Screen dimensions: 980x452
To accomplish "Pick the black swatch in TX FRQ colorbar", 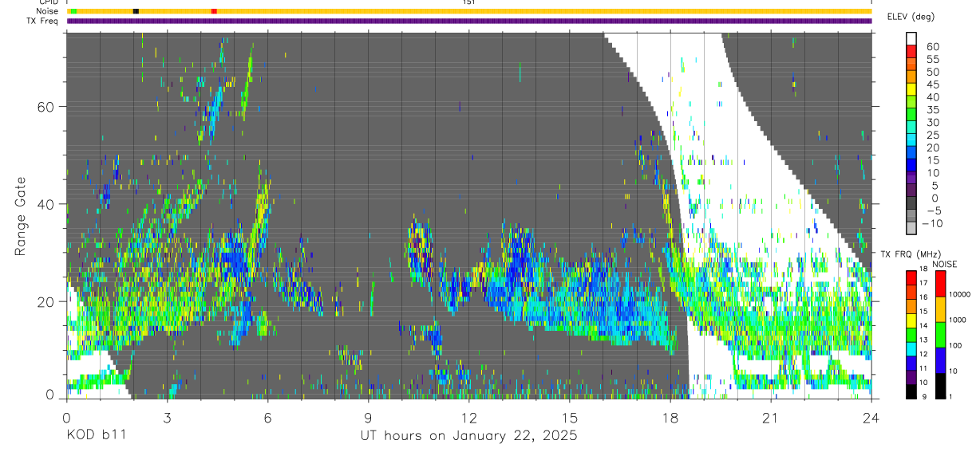I will pos(911,391).
